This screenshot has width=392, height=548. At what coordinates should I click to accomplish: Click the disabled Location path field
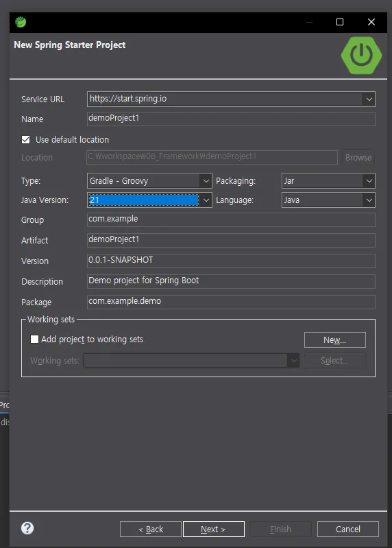click(x=212, y=157)
